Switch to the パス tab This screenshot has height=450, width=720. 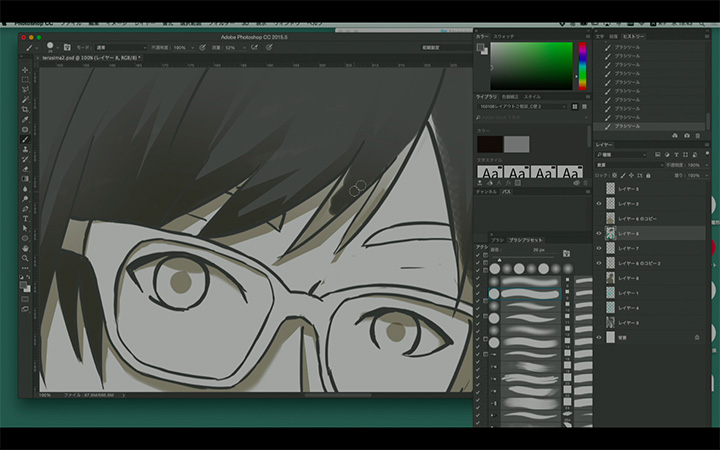click(506, 191)
